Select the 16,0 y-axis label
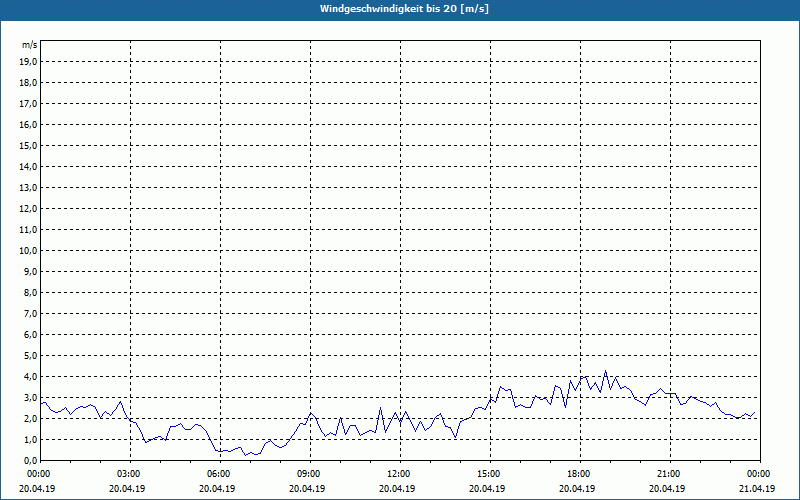This screenshot has height=500, width=800. [28, 124]
